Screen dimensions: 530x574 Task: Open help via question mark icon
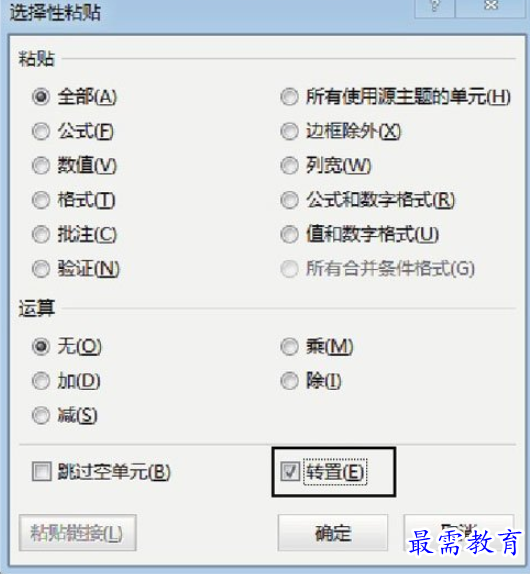coord(434,7)
